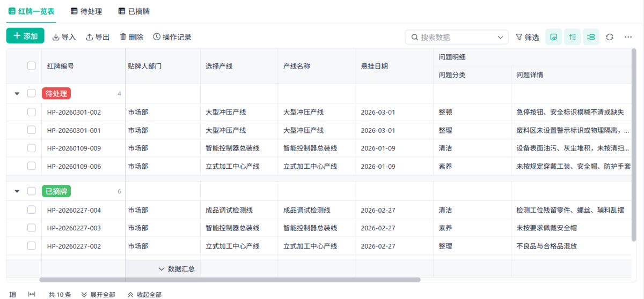Click the green 添加 button
This screenshot has height=299, width=644.
pyautogui.click(x=25, y=36)
